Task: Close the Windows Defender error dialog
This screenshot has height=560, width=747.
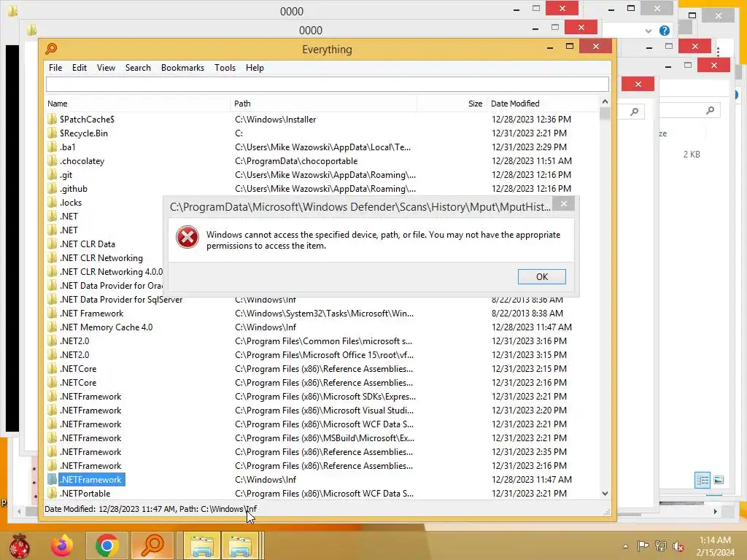Action: (x=564, y=204)
